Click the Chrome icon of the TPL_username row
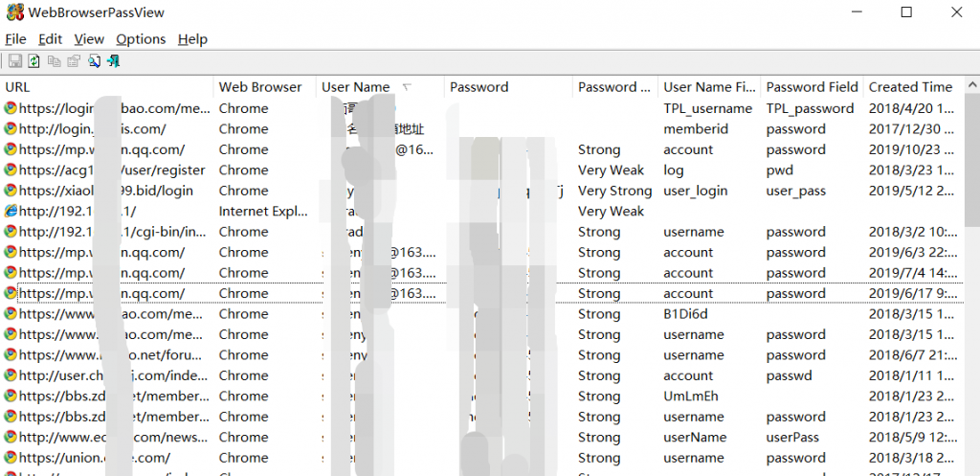The image size is (980, 476). tap(10, 108)
